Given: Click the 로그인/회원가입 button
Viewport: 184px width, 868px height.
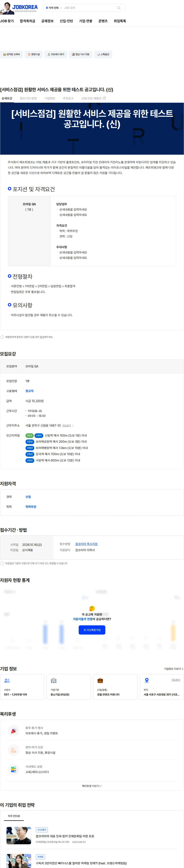Looking at the screenshot, I should pos(92,630).
